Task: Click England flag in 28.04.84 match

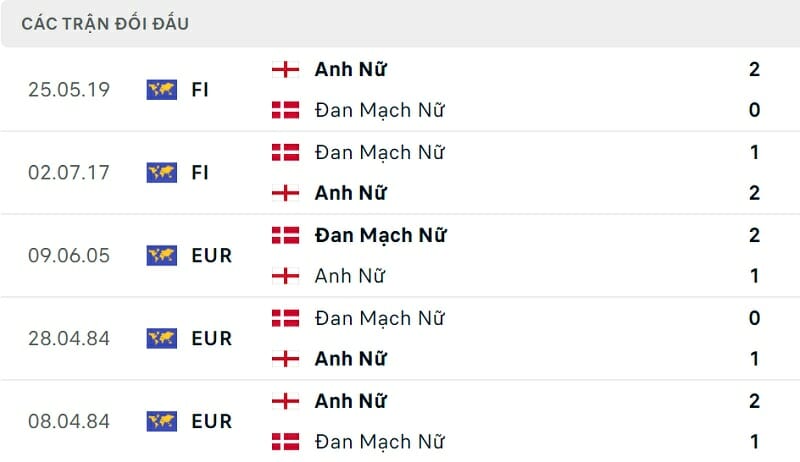Action: (x=285, y=359)
